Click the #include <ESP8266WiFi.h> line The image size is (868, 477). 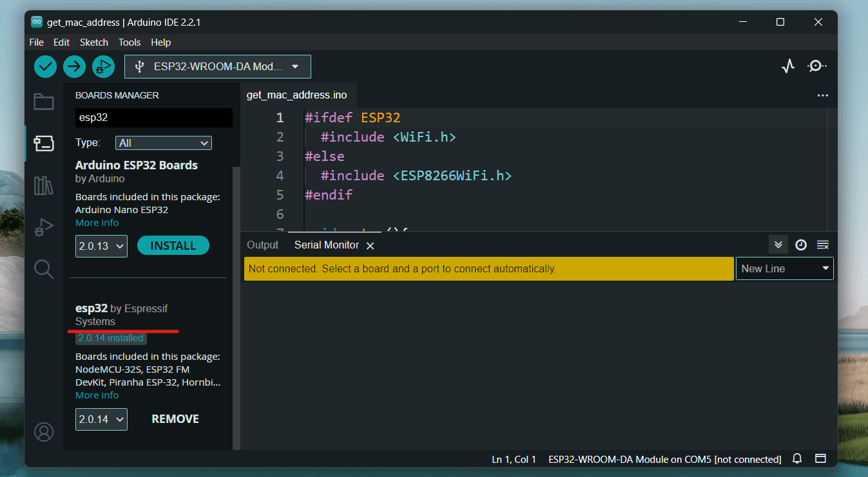pyautogui.click(x=416, y=175)
